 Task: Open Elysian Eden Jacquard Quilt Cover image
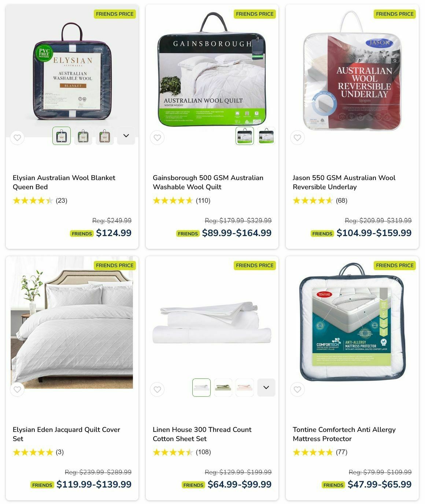72,322
